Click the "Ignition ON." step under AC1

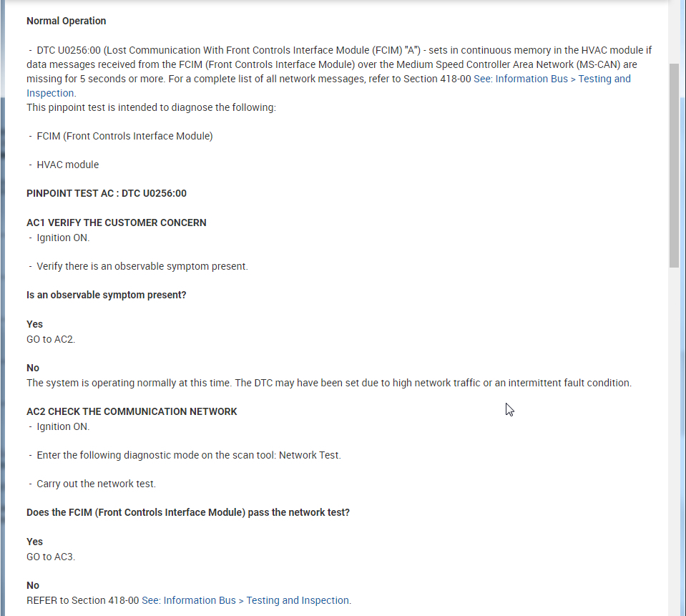point(63,238)
